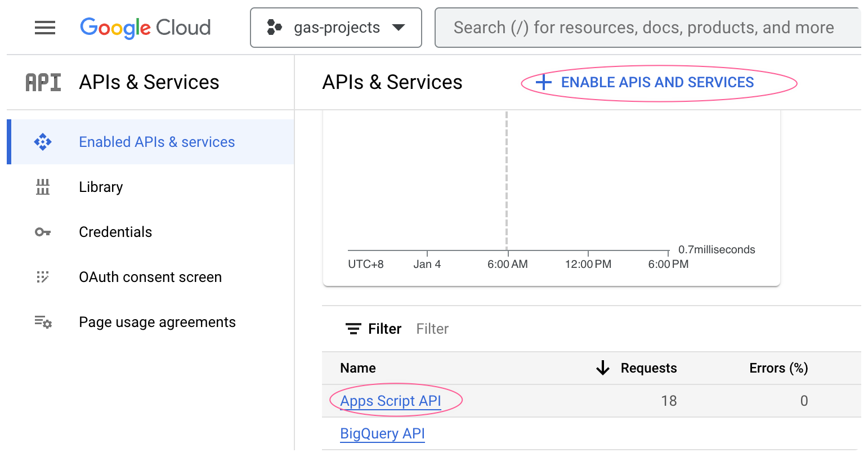Open the Apps Script API link
Image resolution: width=868 pixels, height=457 pixels.
click(x=391, y=401)
